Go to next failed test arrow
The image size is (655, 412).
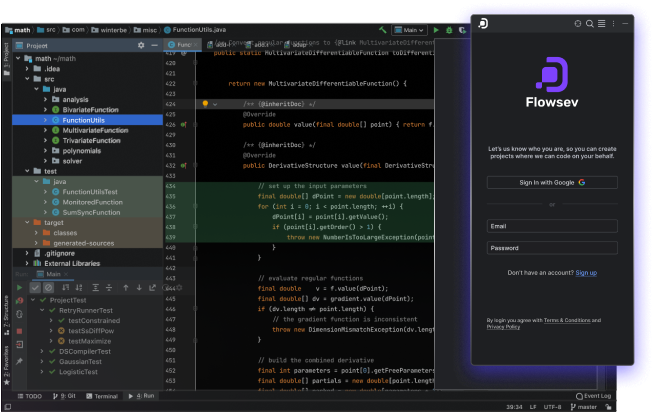tap(139, 287)
